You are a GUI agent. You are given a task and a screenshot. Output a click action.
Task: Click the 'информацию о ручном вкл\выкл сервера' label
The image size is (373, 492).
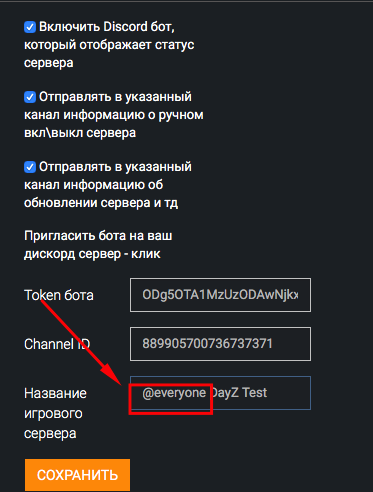[114, 124]
